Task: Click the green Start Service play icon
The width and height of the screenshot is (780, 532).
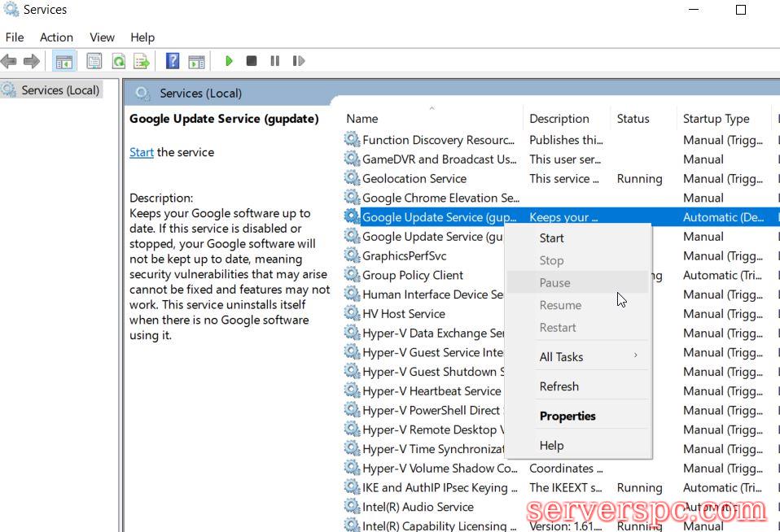Action: coord(230,61)
